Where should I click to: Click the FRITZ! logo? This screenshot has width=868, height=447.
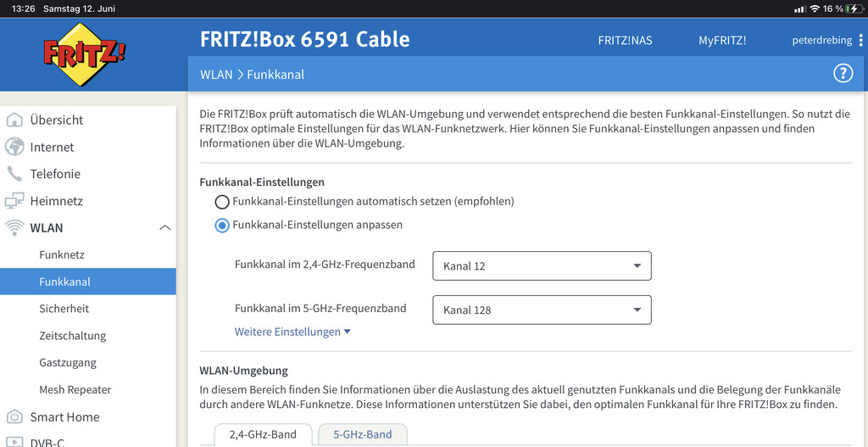tap(84, 53)
